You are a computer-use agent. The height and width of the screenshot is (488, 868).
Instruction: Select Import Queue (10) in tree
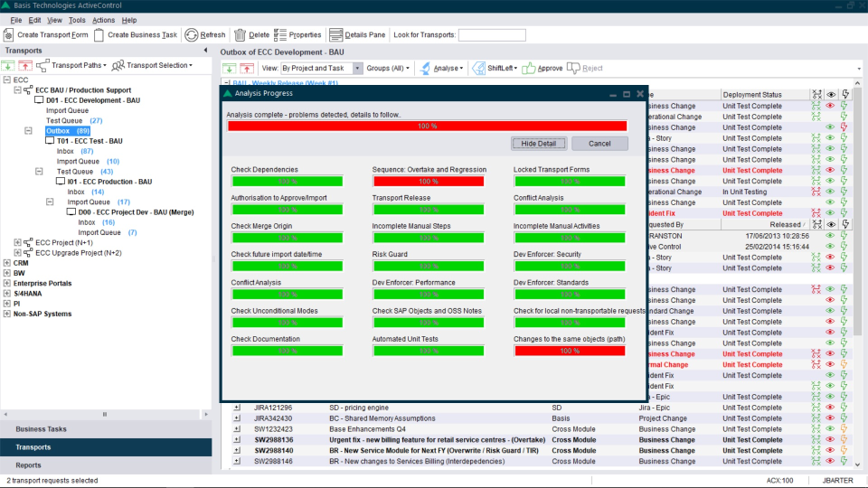(88, 162)
